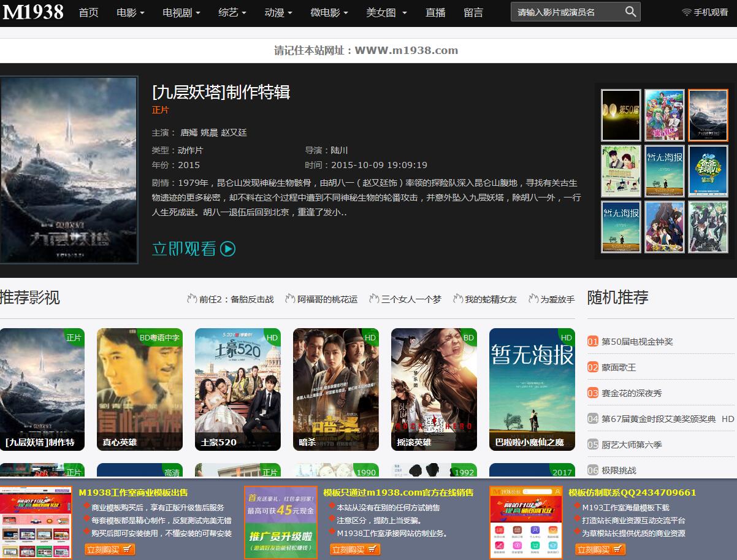Click rank badge 02 next to 蒙面歌王
Screen dimensions: 737x560
pos(593,367)
